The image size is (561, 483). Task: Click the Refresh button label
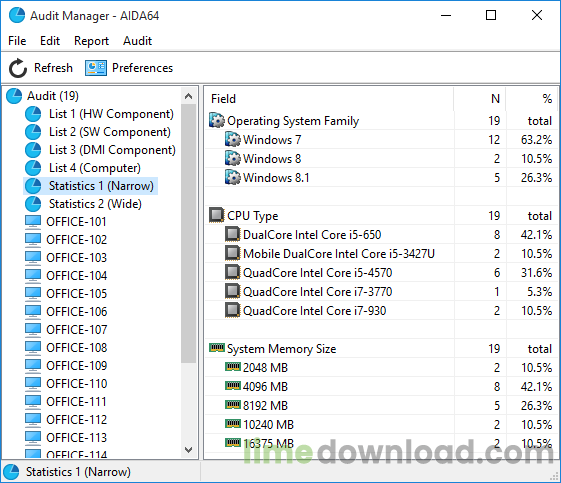click(x=53, y=68)
